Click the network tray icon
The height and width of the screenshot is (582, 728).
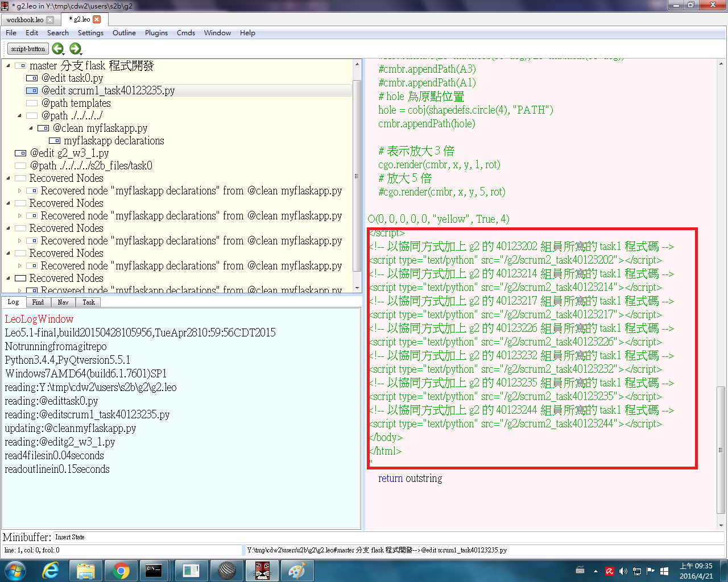tap(637, 571)
